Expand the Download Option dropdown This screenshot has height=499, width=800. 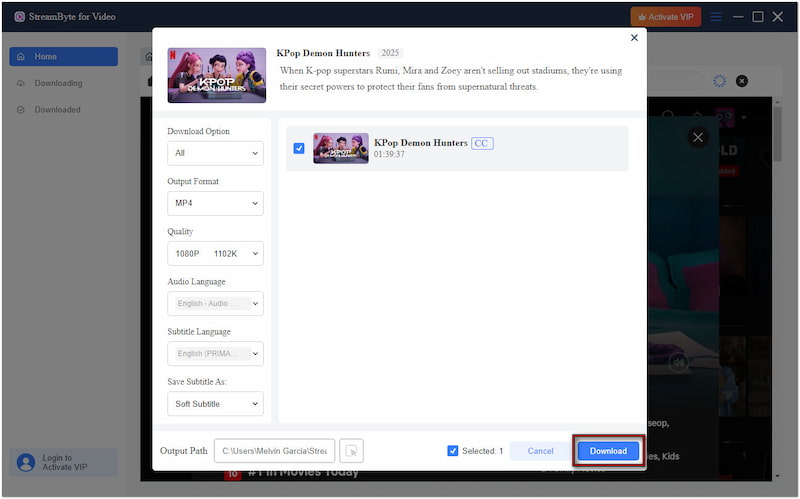[x=215, y=153]
